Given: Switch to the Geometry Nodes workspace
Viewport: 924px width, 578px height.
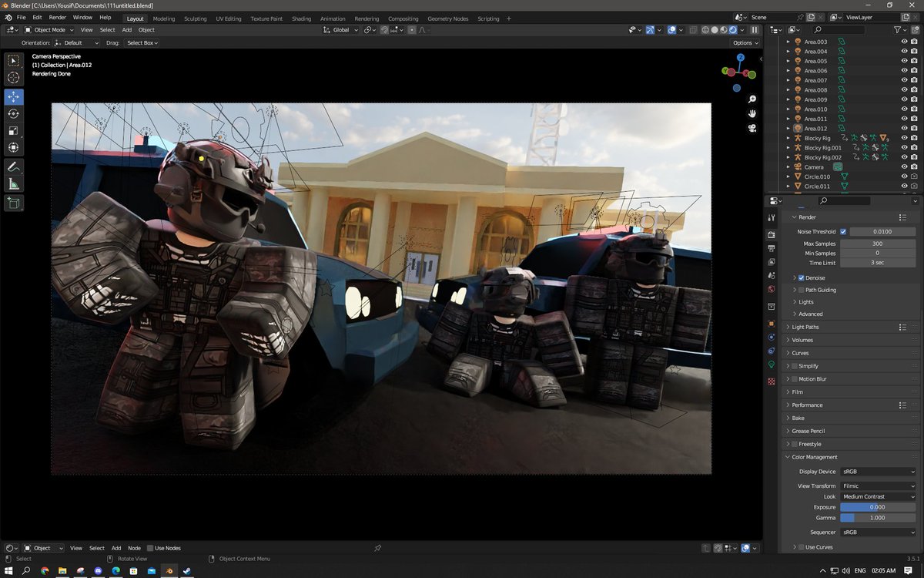Looking at the screenshot, I should click(447, 18).
